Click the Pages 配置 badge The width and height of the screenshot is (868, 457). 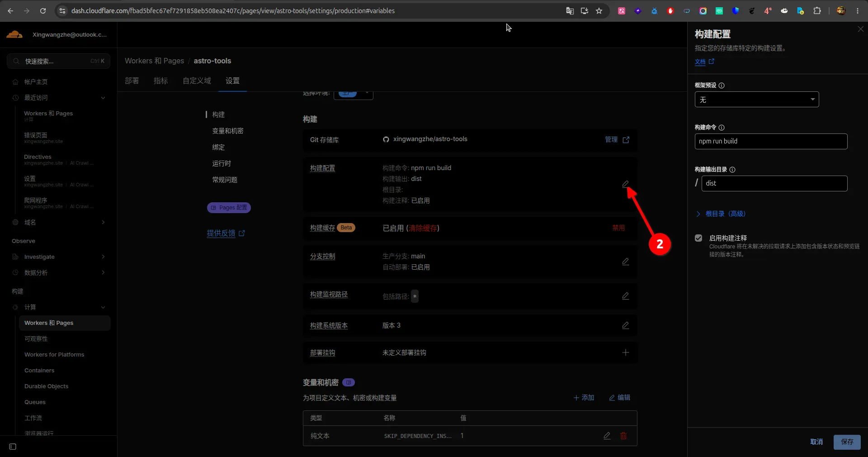(x=229, y=207)
